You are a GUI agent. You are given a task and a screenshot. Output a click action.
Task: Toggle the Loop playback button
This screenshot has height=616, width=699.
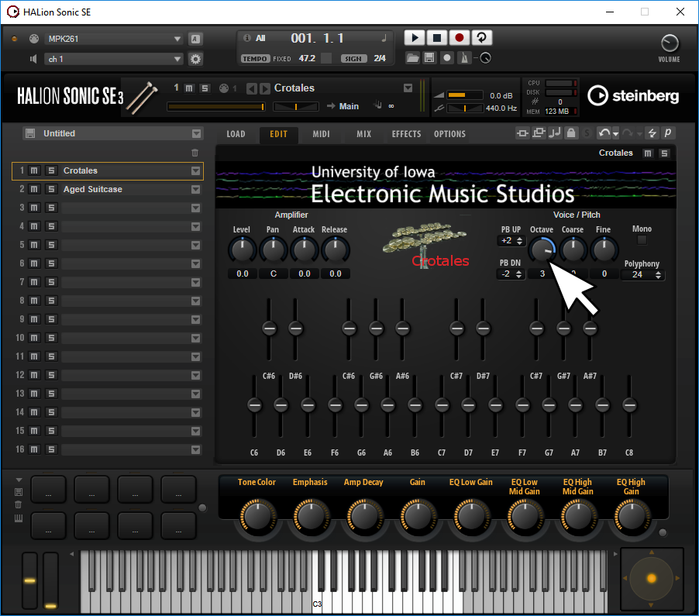[x=481, y=38]
